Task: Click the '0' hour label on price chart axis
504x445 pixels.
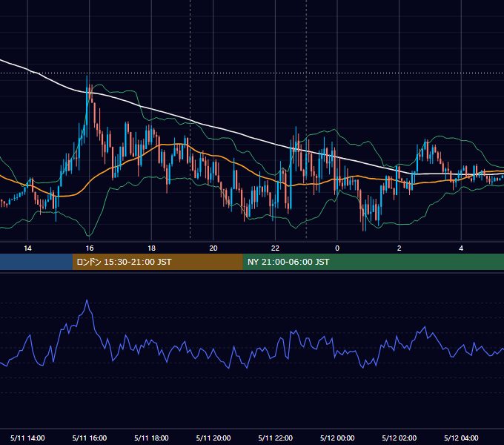Action: pos(337,248)
